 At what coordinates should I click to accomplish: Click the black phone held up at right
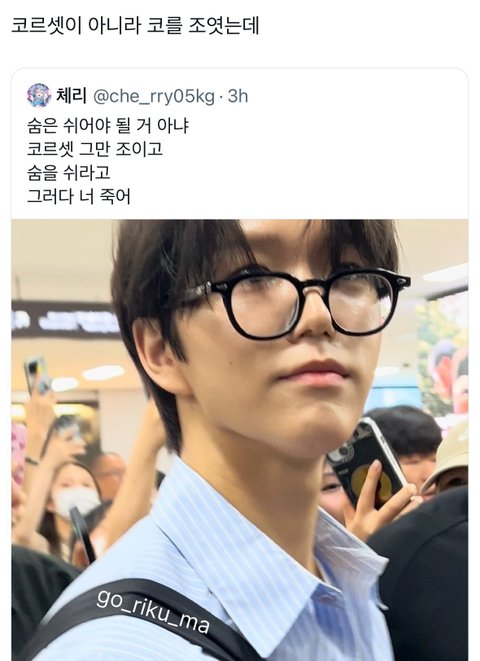pyautogui.click(x=366, y=461)
